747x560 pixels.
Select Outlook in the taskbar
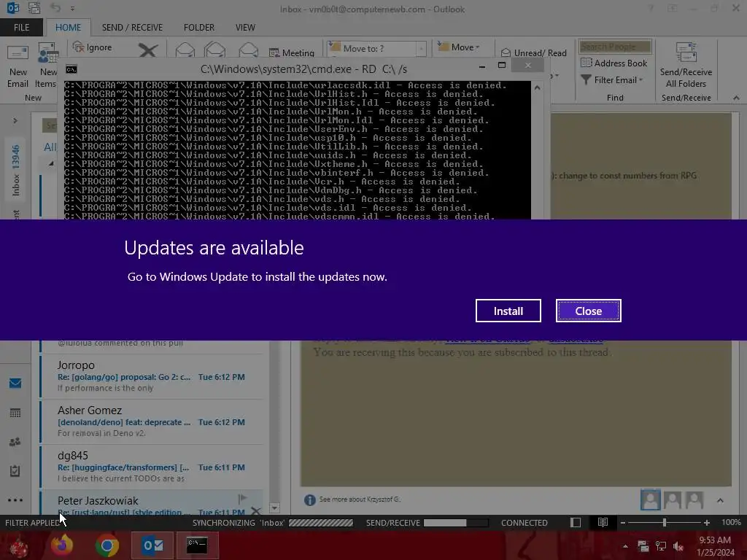tap(152, 545)
